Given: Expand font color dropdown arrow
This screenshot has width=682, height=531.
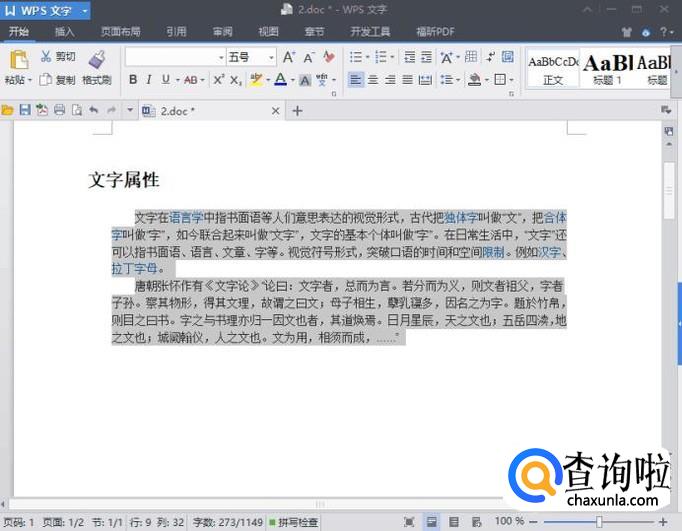Looking at the screenshot, I should pos(292,80).
